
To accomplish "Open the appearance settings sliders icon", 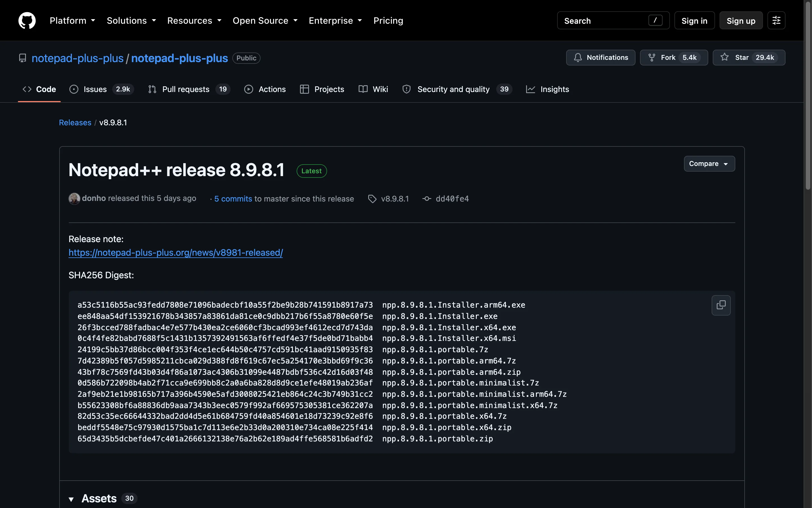I will point(776,21).
